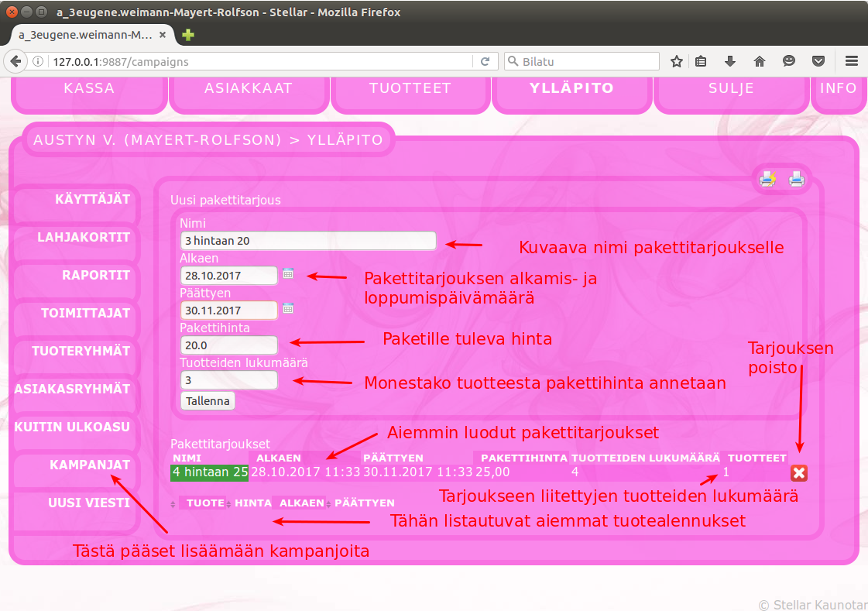Open the green '4 hintaan 25' offer
The height and width of the screenshot is (611, 868).
coord(210,472)
